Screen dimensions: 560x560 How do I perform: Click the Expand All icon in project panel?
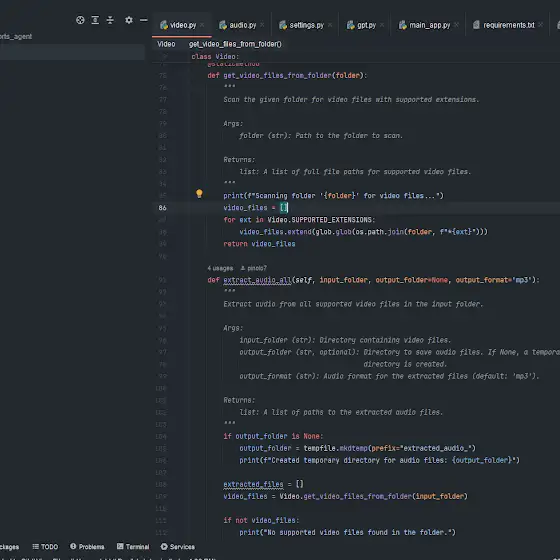[x=95, y=20]
